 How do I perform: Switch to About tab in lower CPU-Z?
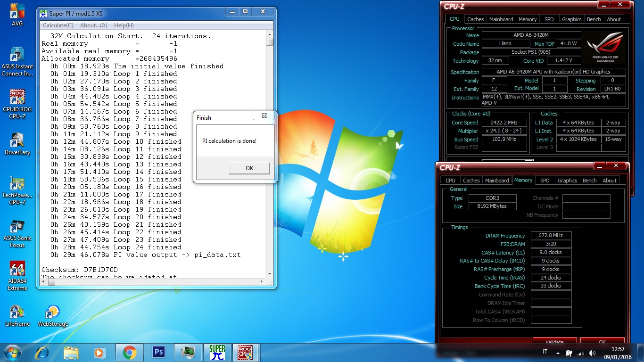(x=610, y=181)
